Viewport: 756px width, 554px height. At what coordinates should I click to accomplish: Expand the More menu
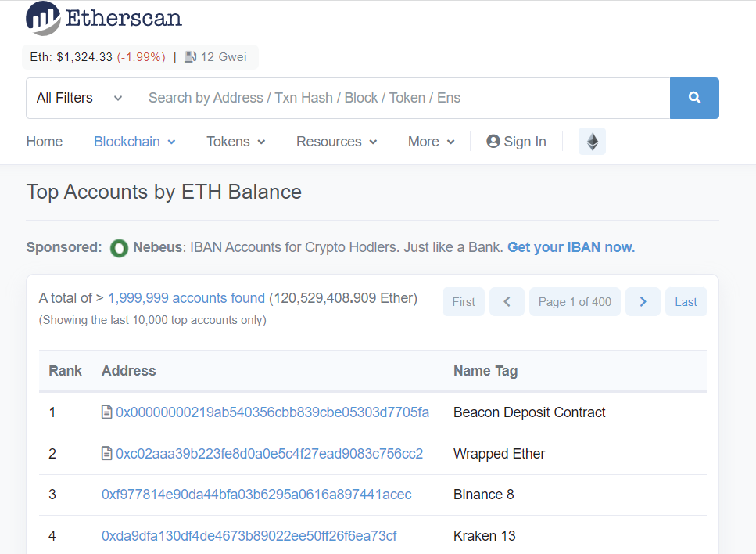(x=432, y=142)
